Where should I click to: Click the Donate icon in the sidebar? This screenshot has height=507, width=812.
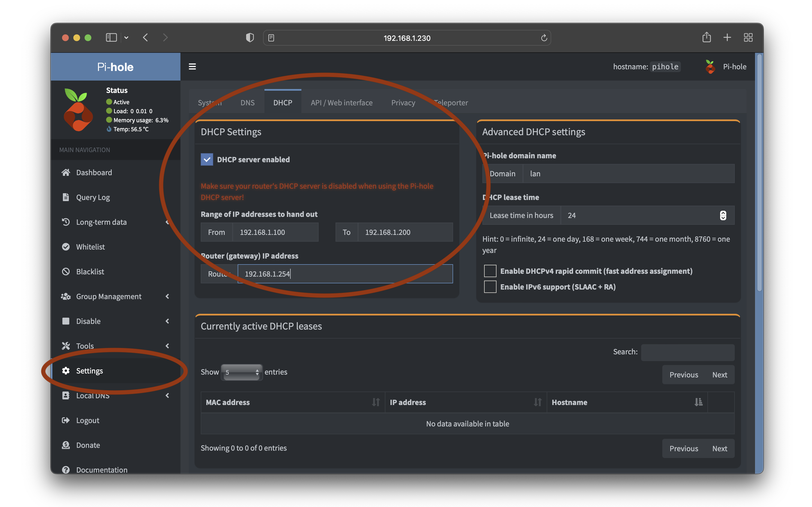(66, 445)
